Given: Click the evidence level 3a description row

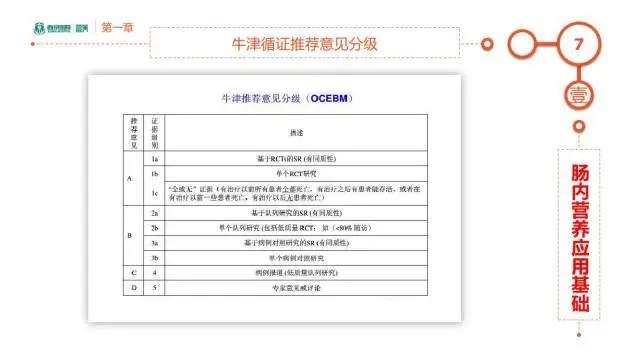Looking at the screenshot, I should (x=296, y=243).
